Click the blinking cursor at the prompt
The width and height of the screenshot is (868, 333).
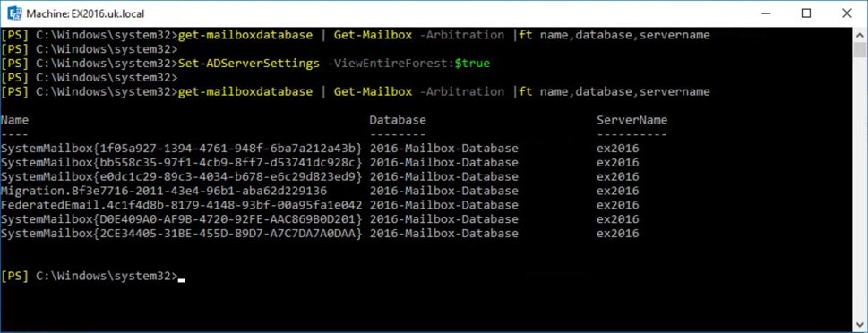click(182, 280)
